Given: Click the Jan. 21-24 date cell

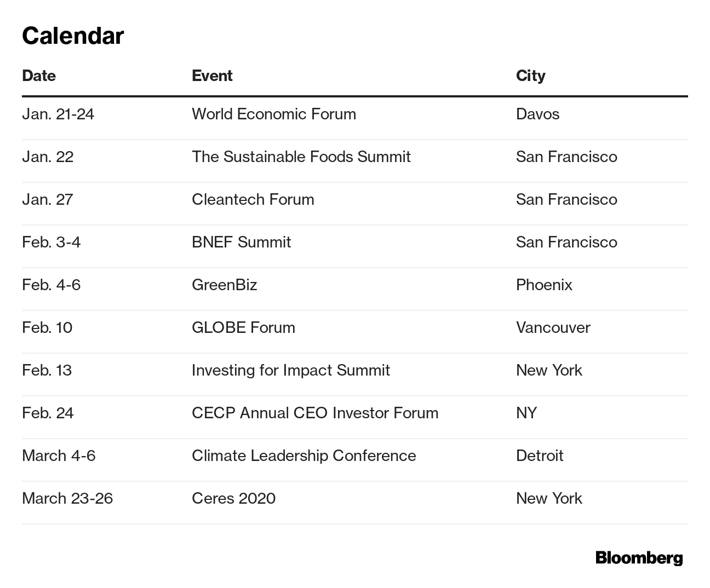Looking at the screenshot, I should pyautogui.click(x=58, y=114).
